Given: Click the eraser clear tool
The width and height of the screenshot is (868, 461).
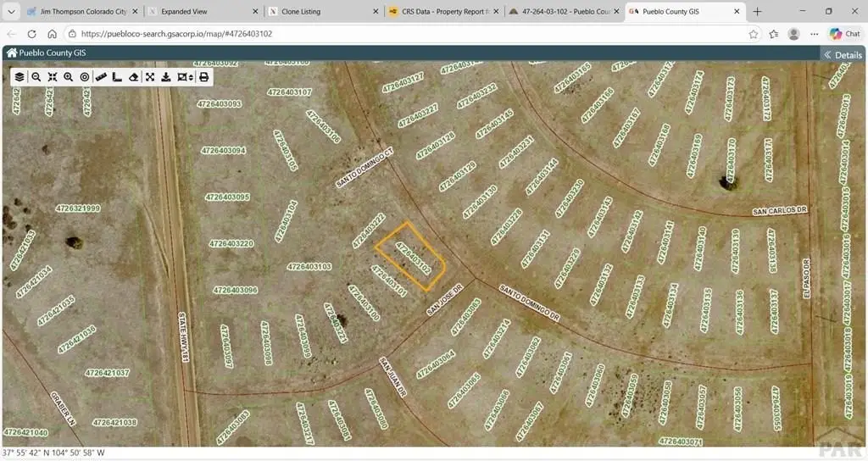Looking at the screenshot, I should tap(133, 76).
